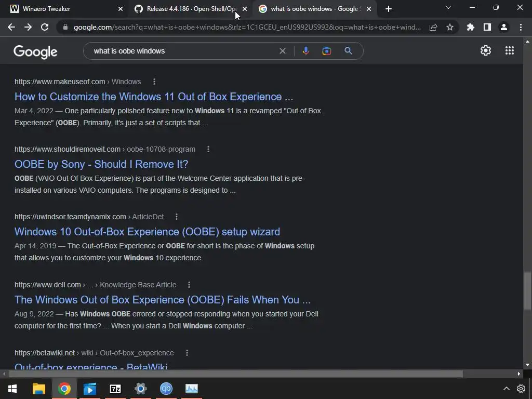Share this page from the address bar
This screenshot has height=399, width=532.
[x=433, y=27]
